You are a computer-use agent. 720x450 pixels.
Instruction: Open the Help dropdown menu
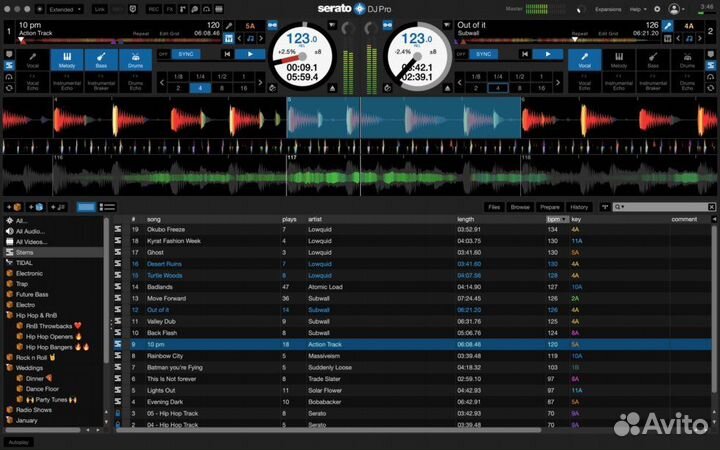[638, 9]
